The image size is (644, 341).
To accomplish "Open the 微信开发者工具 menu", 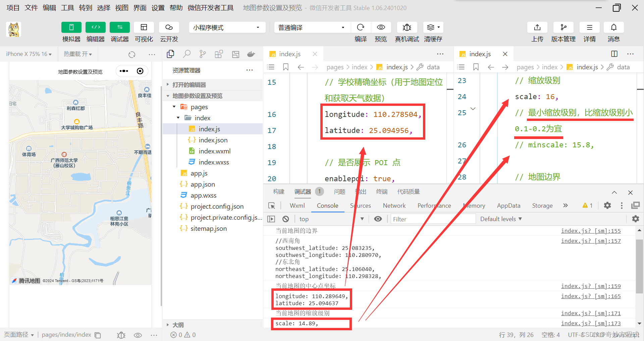I will click(211, 8).
